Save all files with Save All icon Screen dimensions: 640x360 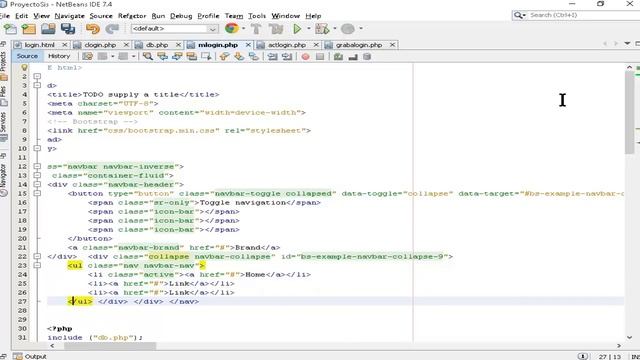coord(68,29)
